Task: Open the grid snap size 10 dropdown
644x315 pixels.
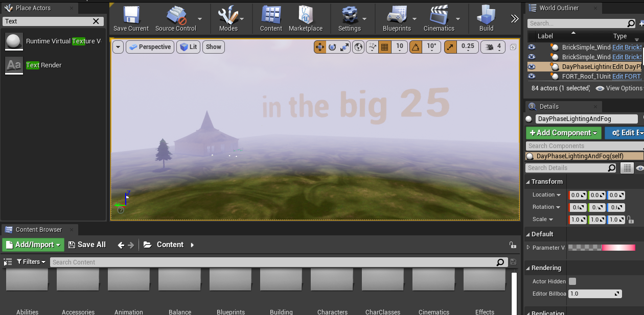Action: (x=400, y=47)
